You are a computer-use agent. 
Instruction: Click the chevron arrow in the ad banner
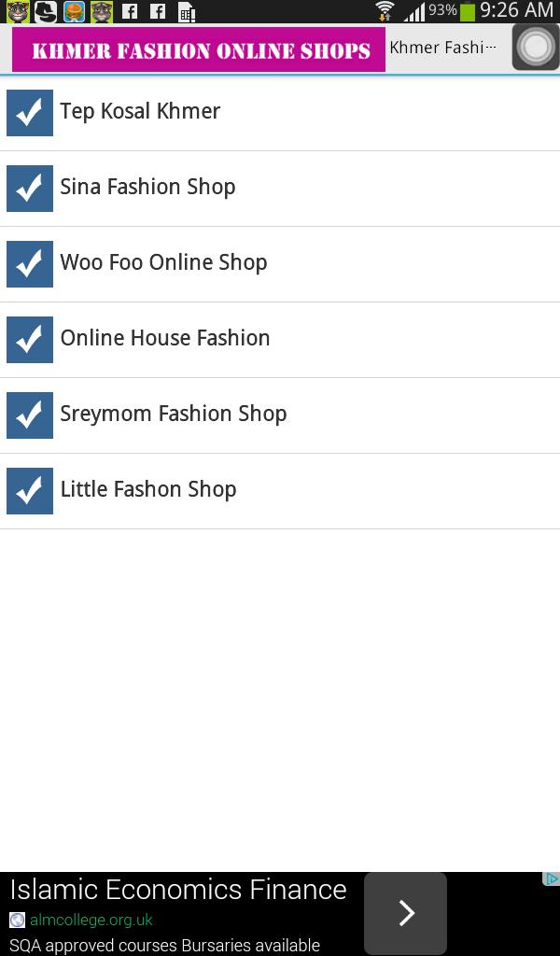404,913
